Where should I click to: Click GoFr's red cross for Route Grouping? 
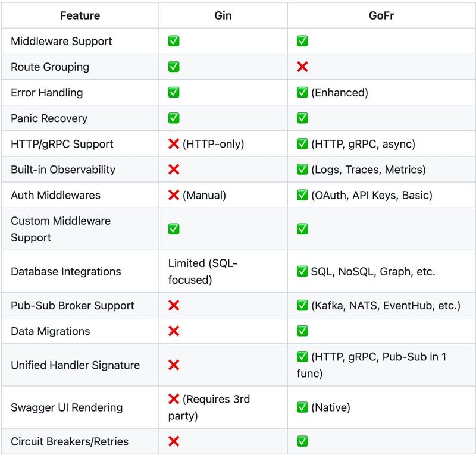point(302,67)
